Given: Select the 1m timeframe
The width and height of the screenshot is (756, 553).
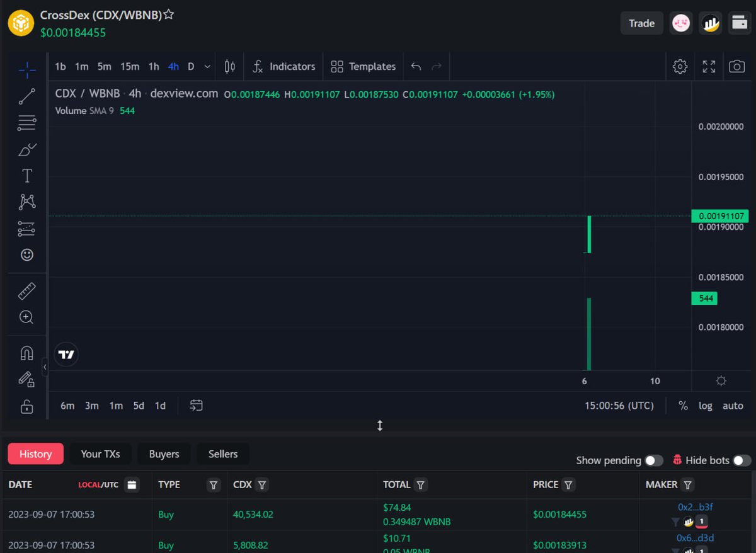Looking at the screenshot, I should [82, 66].
